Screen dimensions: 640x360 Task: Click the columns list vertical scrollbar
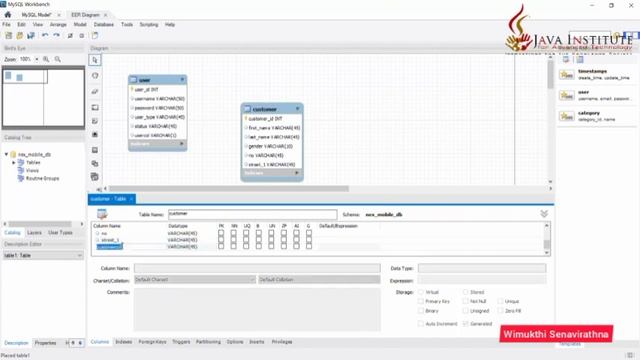(x=547, y=244)
